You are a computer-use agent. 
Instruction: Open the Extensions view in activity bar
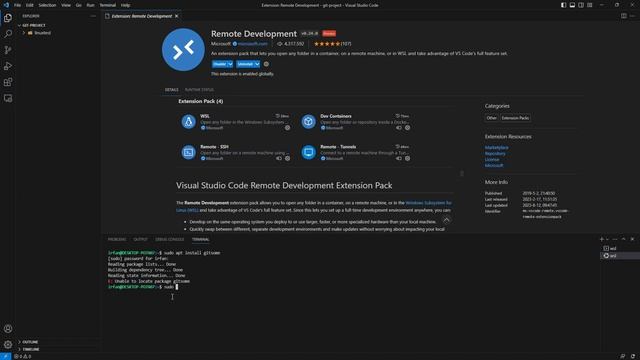pyautogui.click(x=8, y=82)
